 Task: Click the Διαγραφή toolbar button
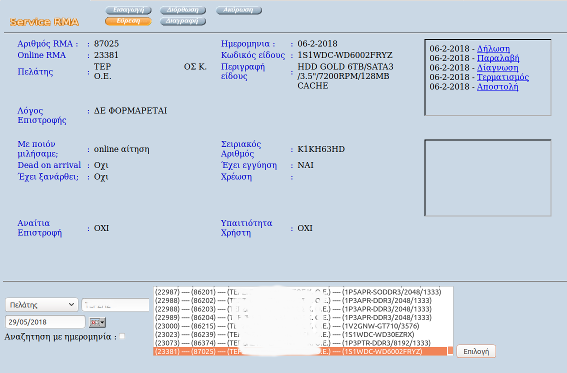pyautogui.click(x=183, y=21)
